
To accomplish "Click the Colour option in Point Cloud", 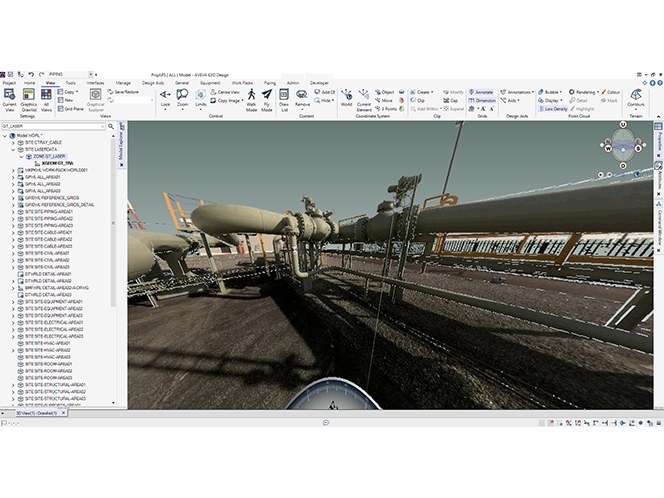I will (x=611, y=92).
